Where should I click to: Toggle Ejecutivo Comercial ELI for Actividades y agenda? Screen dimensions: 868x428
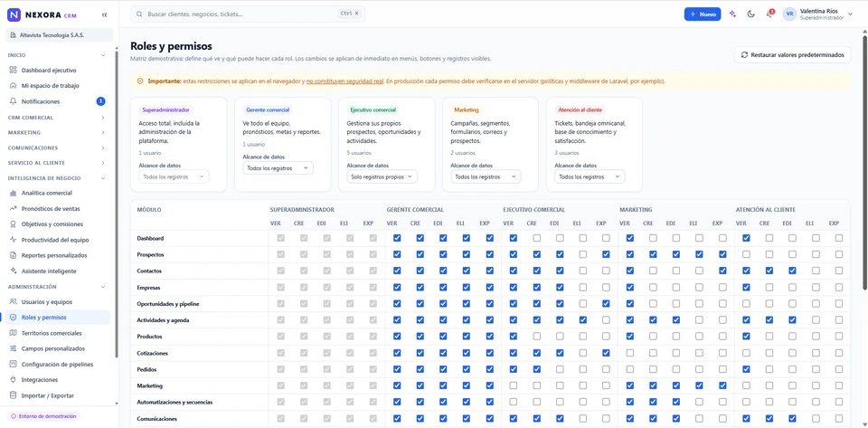point(583,320)
